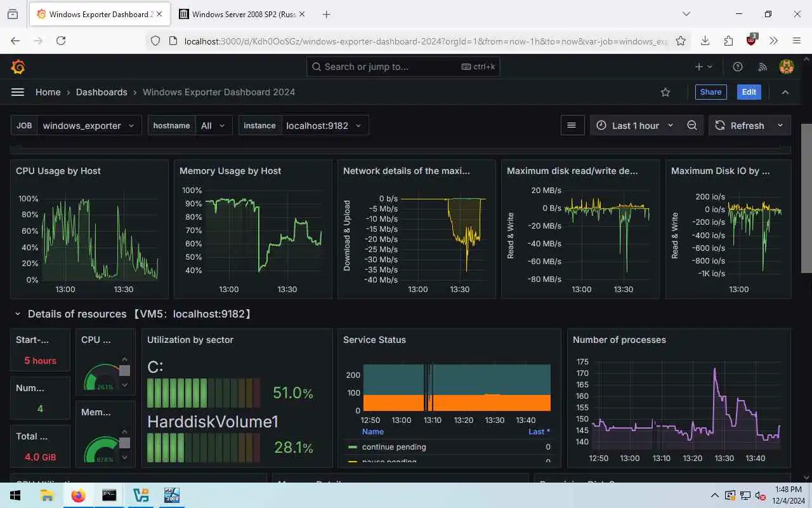Toggle the hamburger navigation menu
The height and width of the screenshot is (508, 812).
[18, 92]
